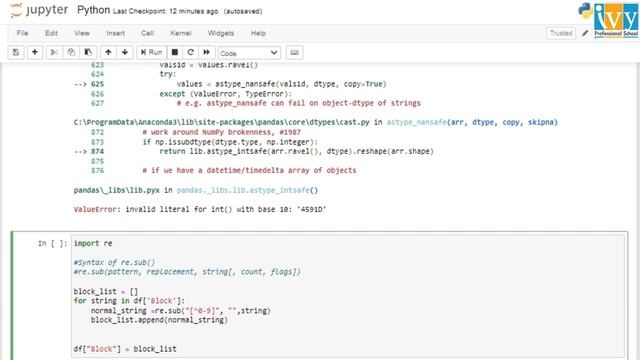
Task: Cut selected cells with the scissors icon
Action: pyautogui.click(x=54, y=52)
